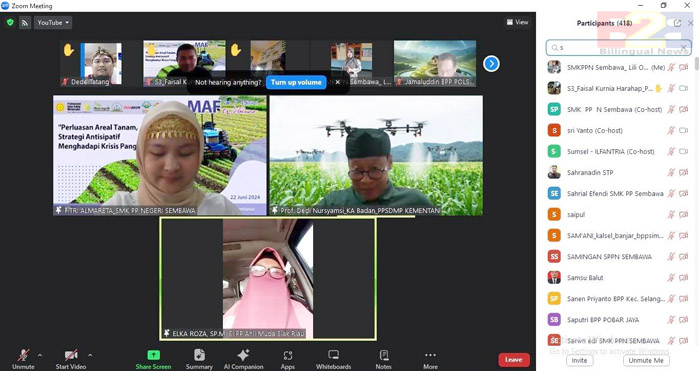Click video-off icon for Samsu Balut
This screenshot has width=700, height=371.
pos(683,277)
